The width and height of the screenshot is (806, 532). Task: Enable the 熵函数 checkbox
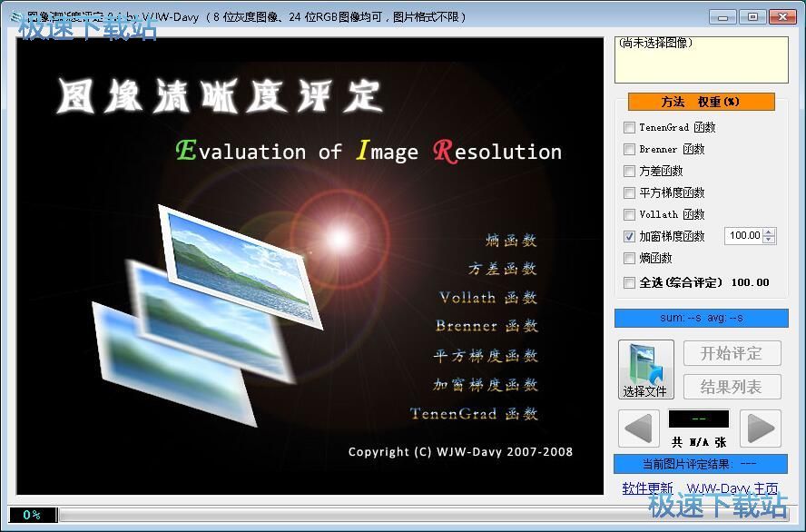(629, 258)
